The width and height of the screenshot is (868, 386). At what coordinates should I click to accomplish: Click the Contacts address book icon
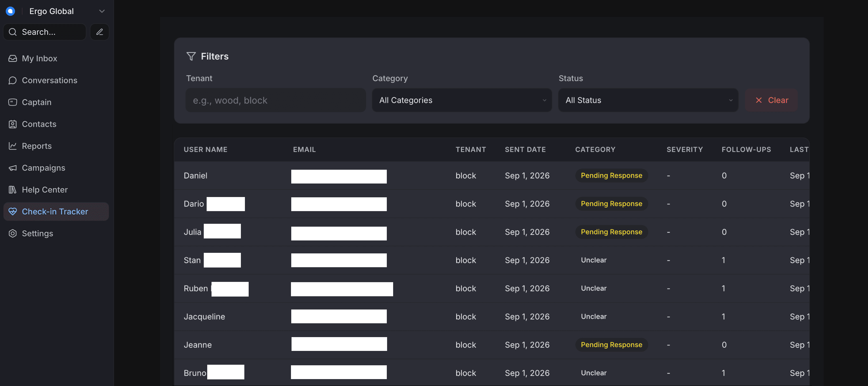coord(12,124)
